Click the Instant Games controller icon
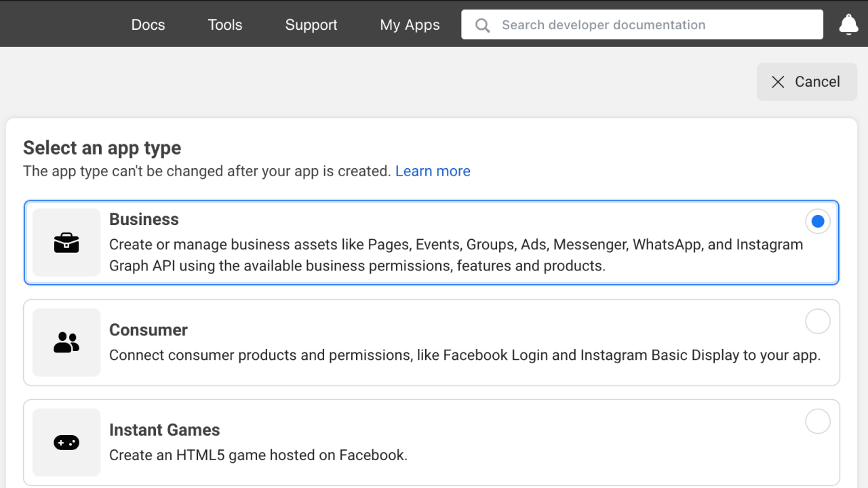This screenshot has height=488, width=868. 66,442
